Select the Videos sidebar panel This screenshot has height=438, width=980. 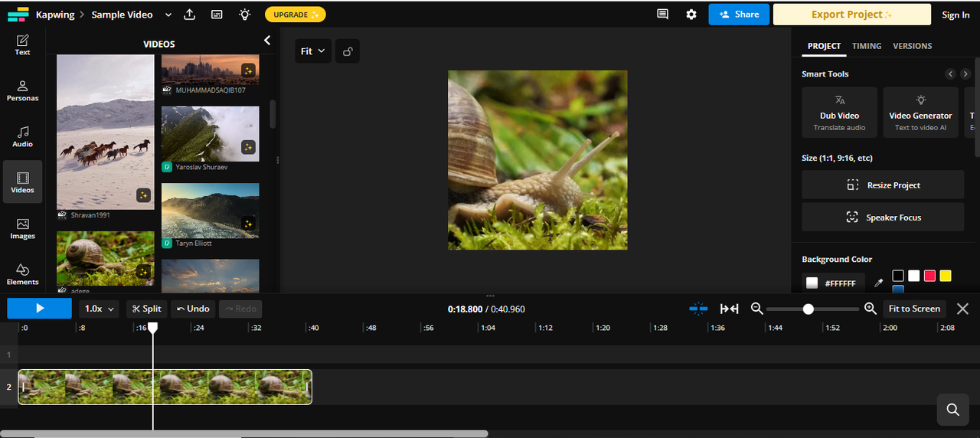click(x=22, y=182)
